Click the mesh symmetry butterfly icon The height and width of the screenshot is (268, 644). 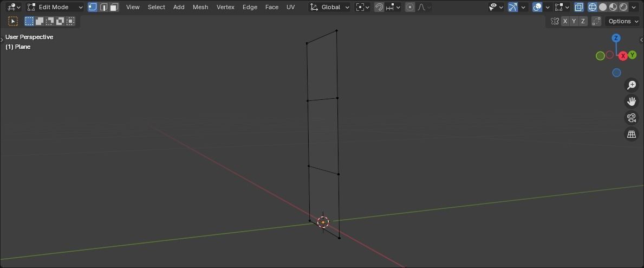tap(555, 21)
